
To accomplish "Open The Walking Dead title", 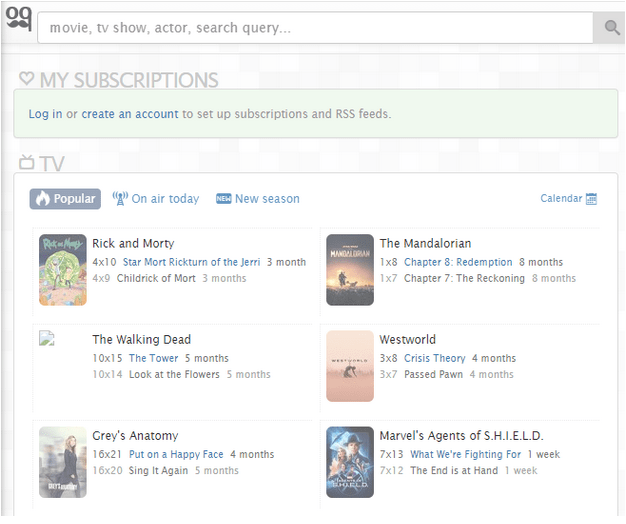I will click(142, 340).
